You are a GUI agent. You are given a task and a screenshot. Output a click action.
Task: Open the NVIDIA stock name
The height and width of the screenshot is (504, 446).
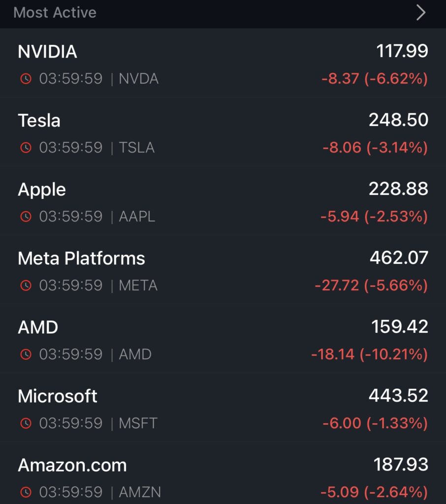[47, 52]
